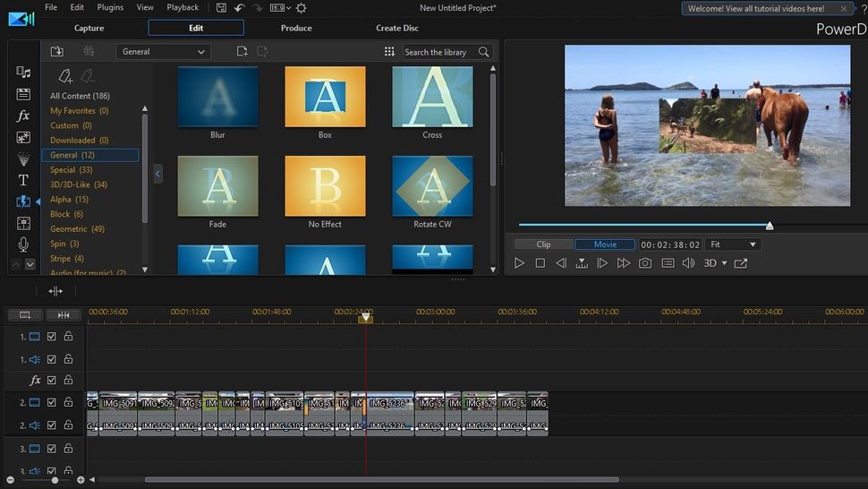The image size is (868, 489).
Task: Open the General category dropdown
Action: (x=164, y=52)
